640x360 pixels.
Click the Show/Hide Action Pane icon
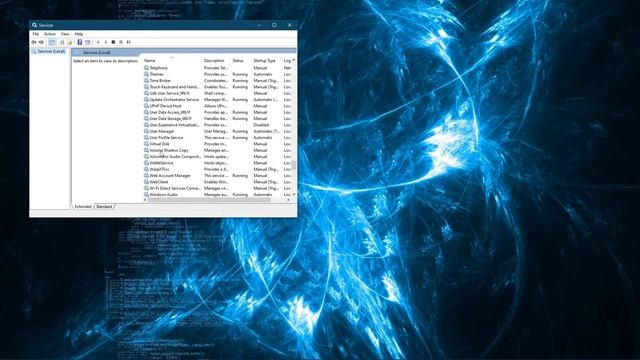(x=87, y=42)
